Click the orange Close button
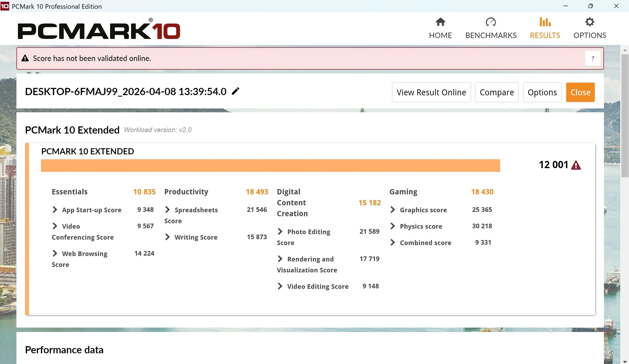The image size is (629, 364). (580, 92)
